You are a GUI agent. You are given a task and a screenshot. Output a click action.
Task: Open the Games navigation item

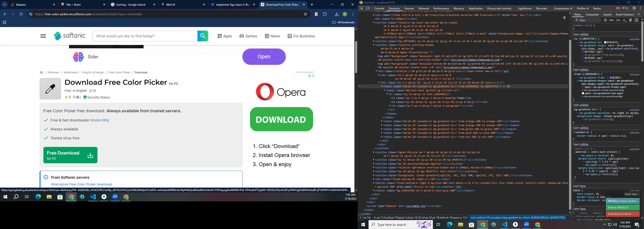pyautogui.click(x=248, y=36)
